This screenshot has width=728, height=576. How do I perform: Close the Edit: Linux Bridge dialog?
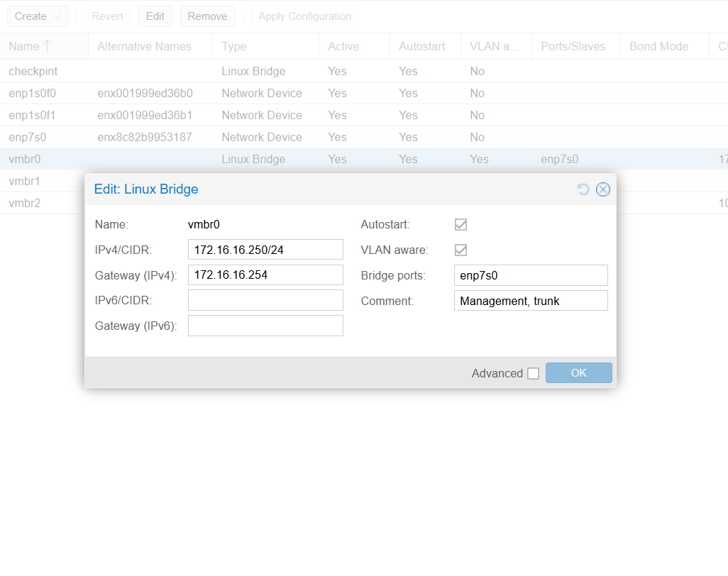602,189
